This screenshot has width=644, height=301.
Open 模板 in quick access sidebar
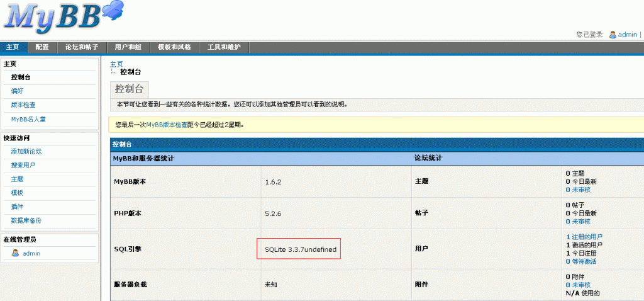[17, 193]
